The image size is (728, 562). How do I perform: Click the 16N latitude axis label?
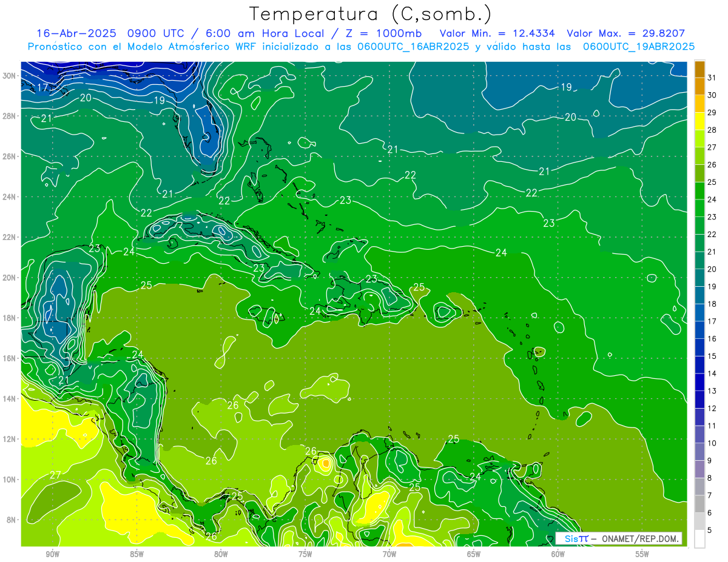[9, 358]
